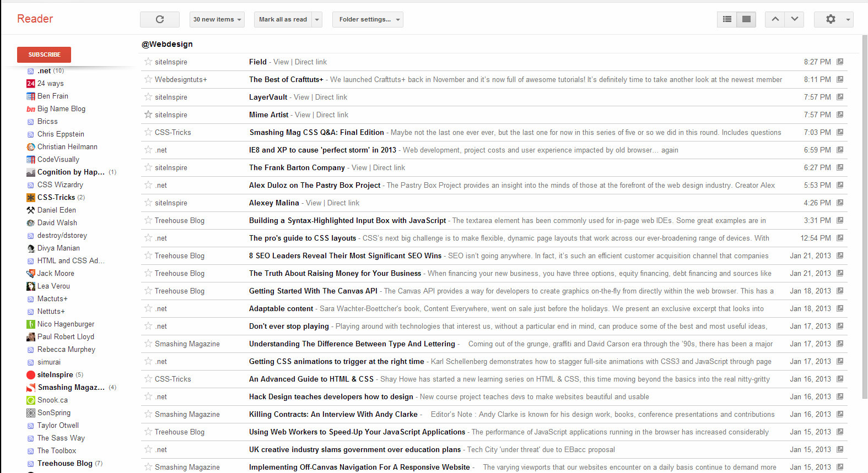
Task: Select destroy/dstorey feed in sidebar
Action: (x=62, y=235)
